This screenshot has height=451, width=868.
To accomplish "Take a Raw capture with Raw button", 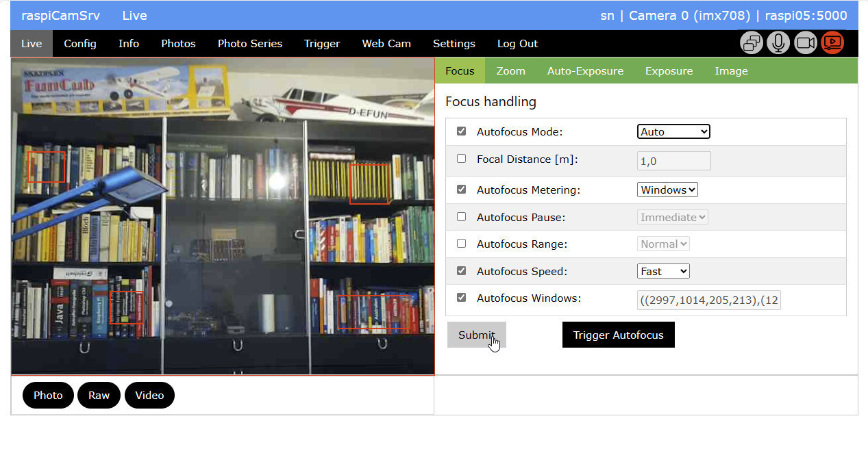I will (x=99, y=396).
